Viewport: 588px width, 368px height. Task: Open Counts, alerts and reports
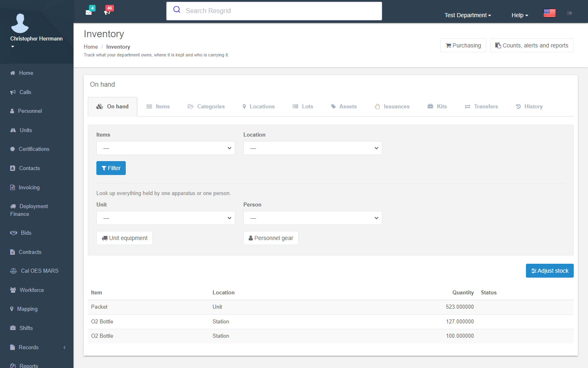coord(532,45)
